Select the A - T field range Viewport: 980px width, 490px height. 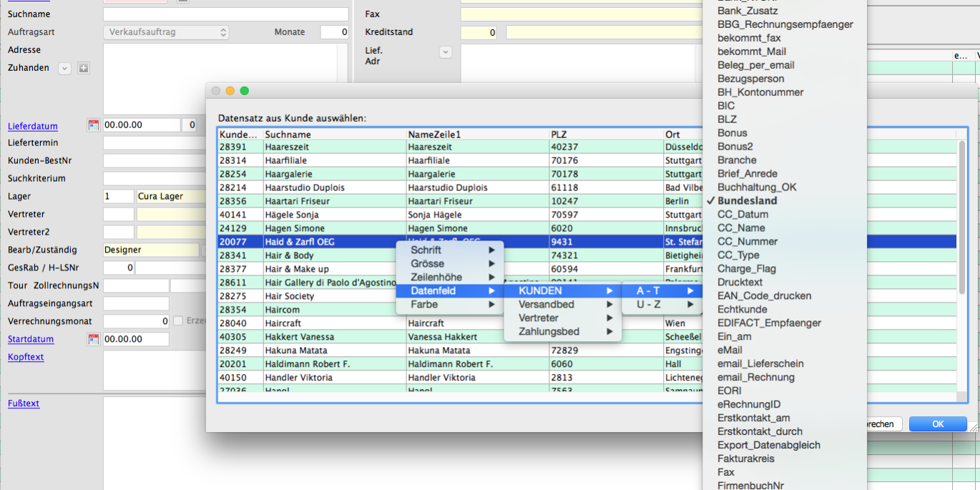point(662,290)
